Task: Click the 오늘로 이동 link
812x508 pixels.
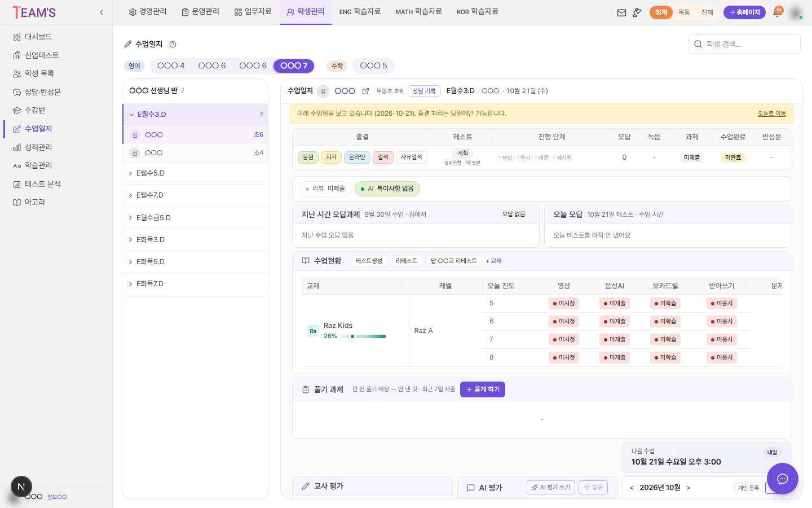Action: (771, 114)
